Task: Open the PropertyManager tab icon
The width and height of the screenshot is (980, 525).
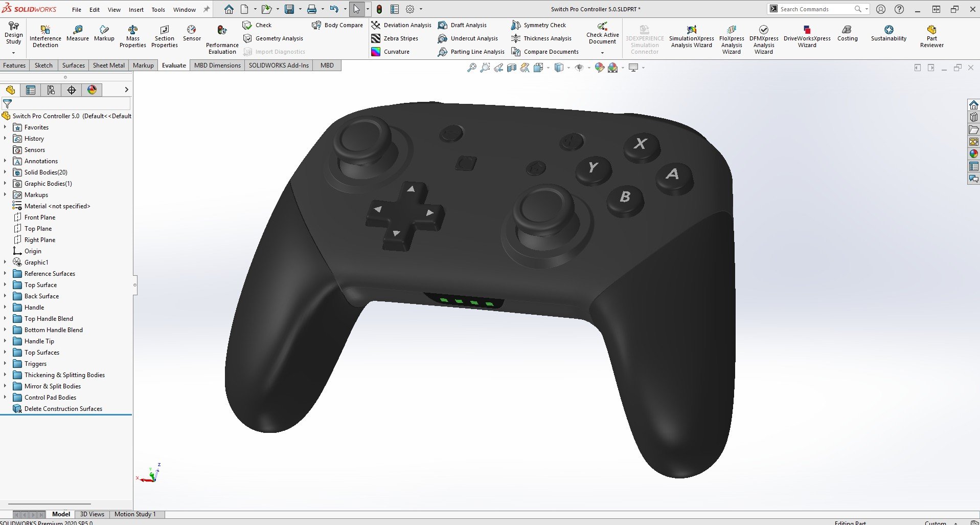Action: 31,90
